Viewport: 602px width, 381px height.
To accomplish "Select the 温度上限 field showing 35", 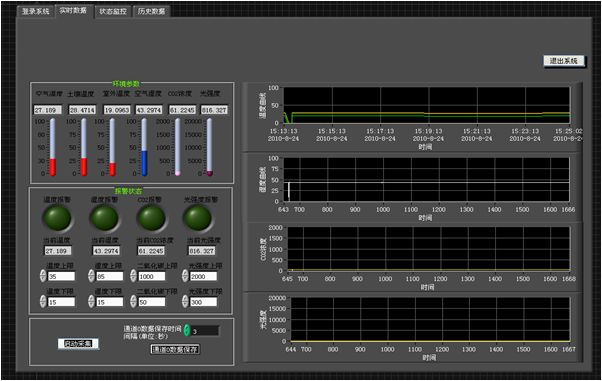I will point(61,276).
